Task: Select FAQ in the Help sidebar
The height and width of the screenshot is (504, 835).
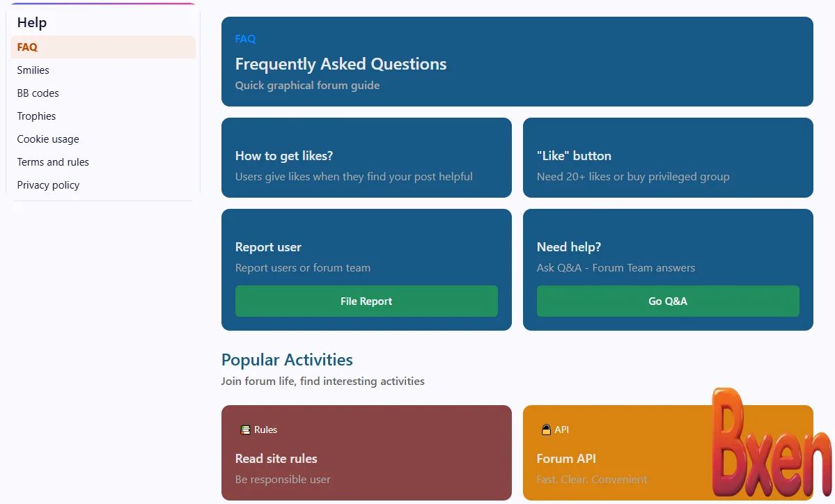Action: click(x=28, y=47)
